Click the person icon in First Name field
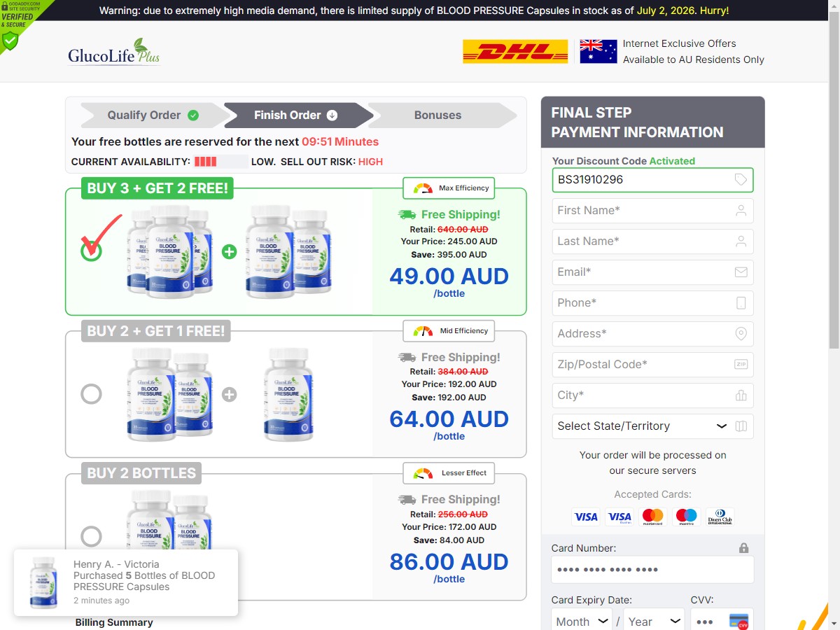The height and width of the screenshot is (630, 840). coord(741,211)
